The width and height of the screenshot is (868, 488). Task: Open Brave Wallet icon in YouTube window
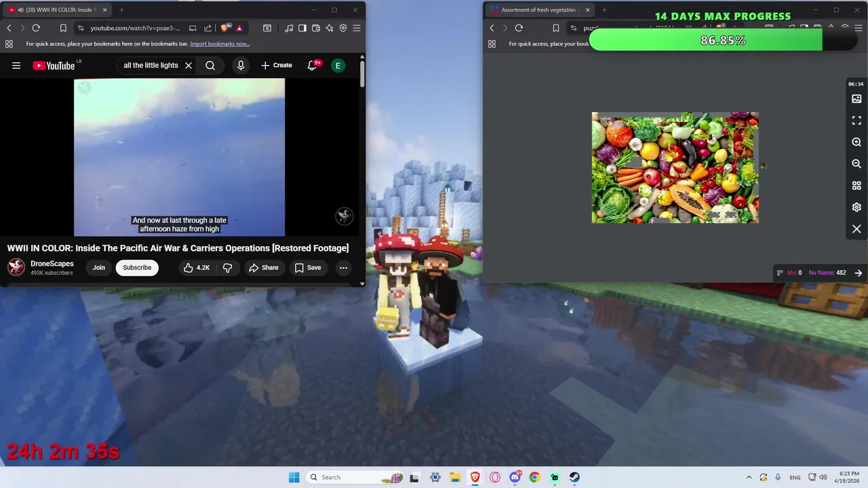tap(316, 28)
